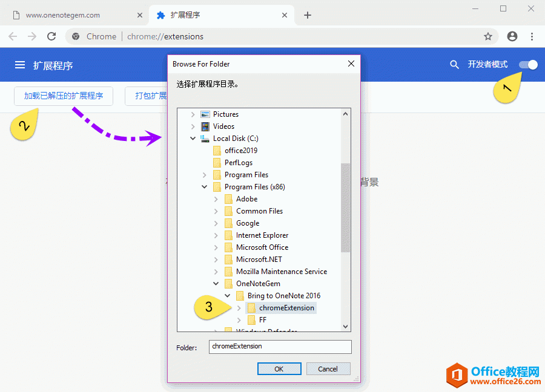Confirm folder selection with OK
545x392 pixels.
coord(279,368)
